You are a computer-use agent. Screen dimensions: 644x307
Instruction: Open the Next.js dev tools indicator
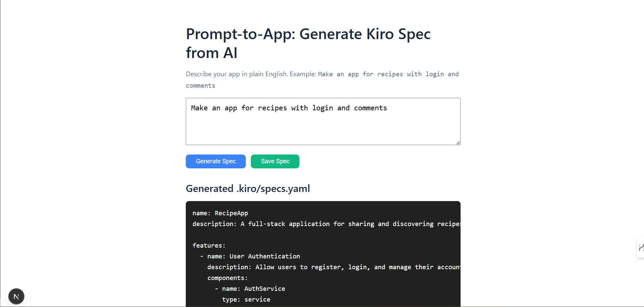(x=16, y=297)
